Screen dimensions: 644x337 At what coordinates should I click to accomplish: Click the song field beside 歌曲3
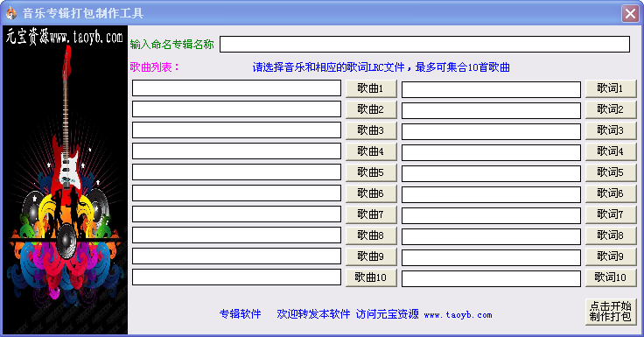coord(236,130)
